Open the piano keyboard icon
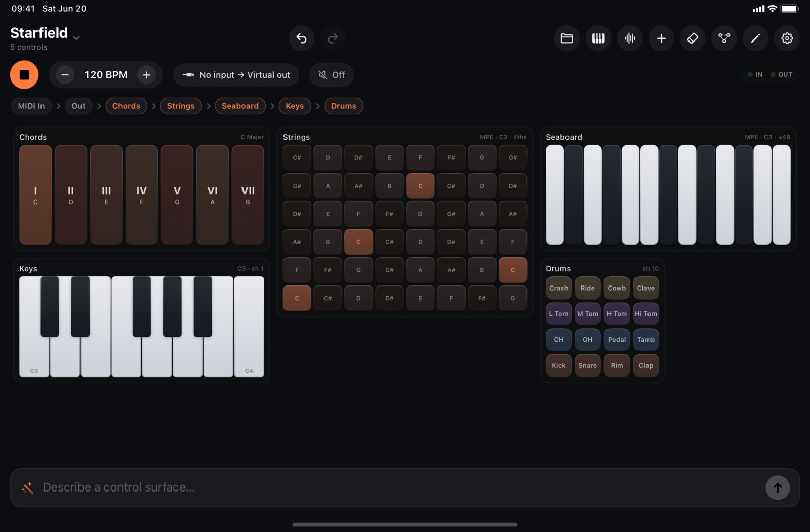 pyautogui.click(x=598, y=38)
